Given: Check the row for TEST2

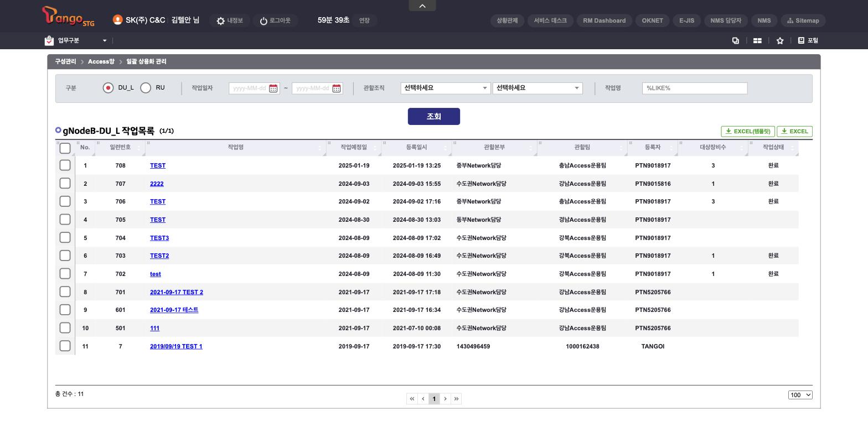Looking at the screenshot, I should [x=65, y=256].
